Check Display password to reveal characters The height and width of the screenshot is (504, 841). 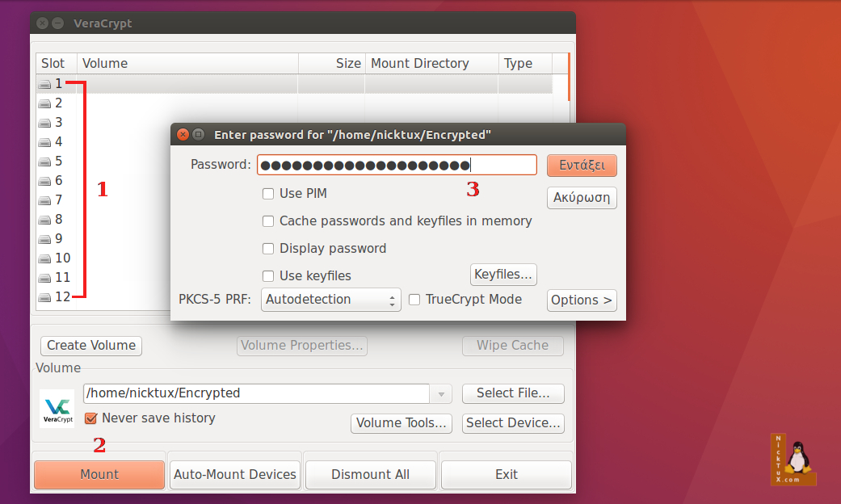267,248
